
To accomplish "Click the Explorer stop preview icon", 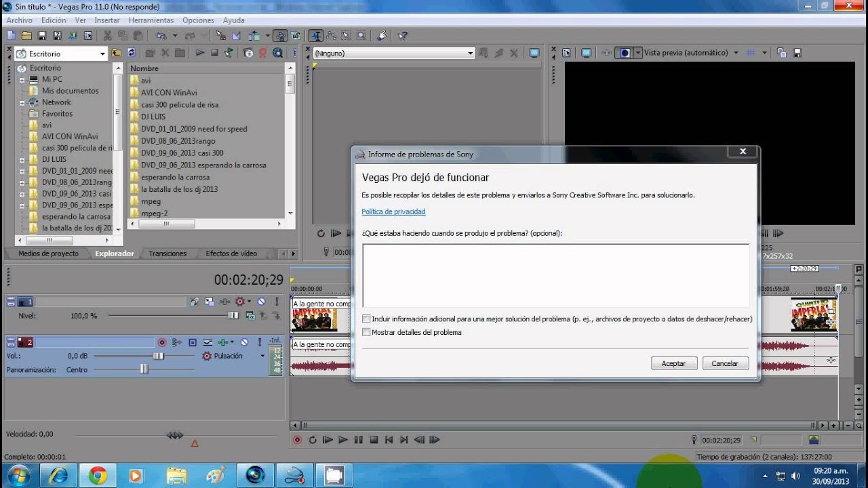I will coord(214,52).
